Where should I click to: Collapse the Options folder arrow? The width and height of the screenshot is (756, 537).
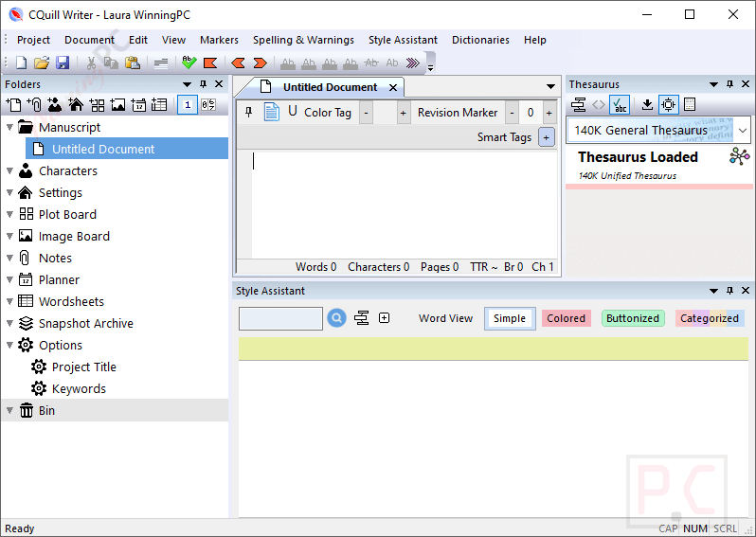9,345
